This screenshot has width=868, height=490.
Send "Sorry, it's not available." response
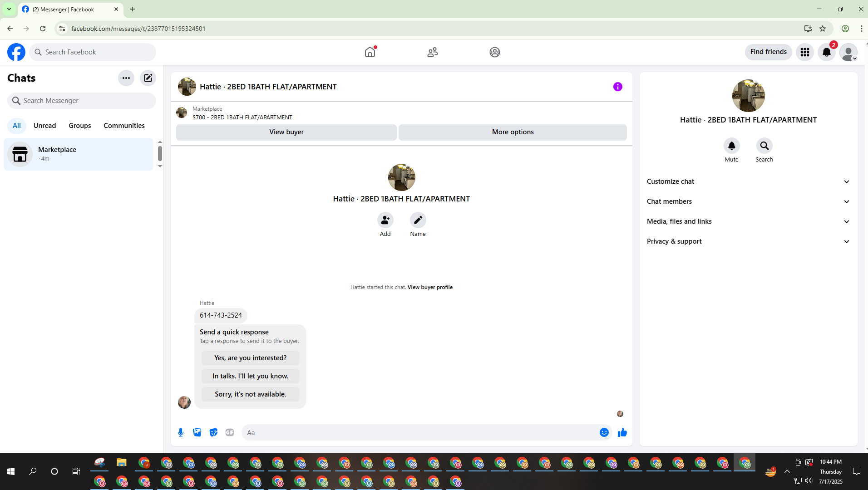click(x=251, y=394)
